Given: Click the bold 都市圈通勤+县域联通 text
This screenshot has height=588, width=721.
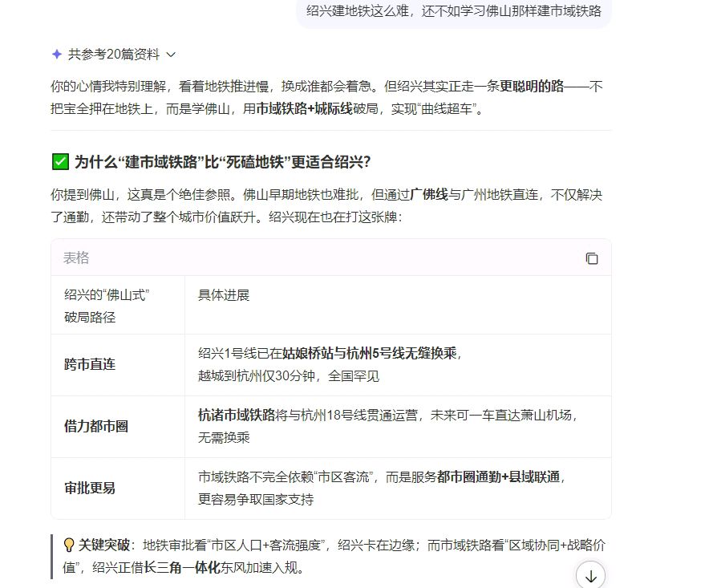Looking at the screenshot, I should coord(500,477).
